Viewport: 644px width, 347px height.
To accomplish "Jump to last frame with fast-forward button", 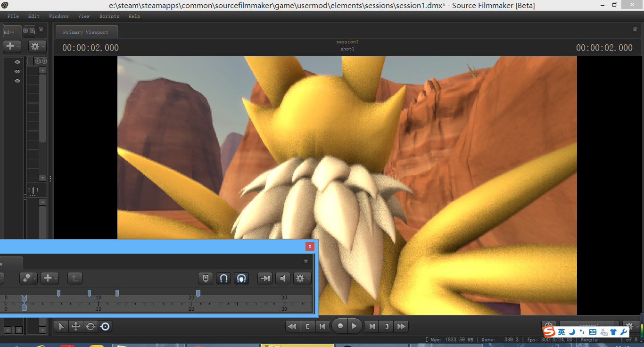I will [x=401, y=326].
